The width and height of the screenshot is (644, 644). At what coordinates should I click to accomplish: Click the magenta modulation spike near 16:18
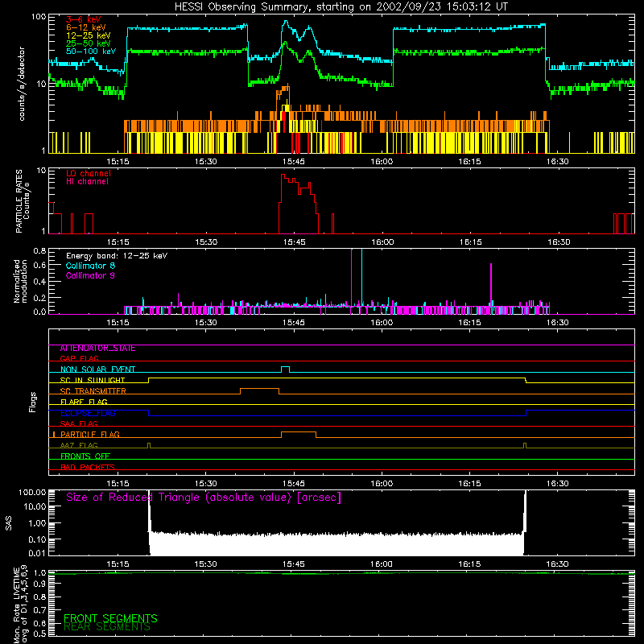tap(491, 286)
